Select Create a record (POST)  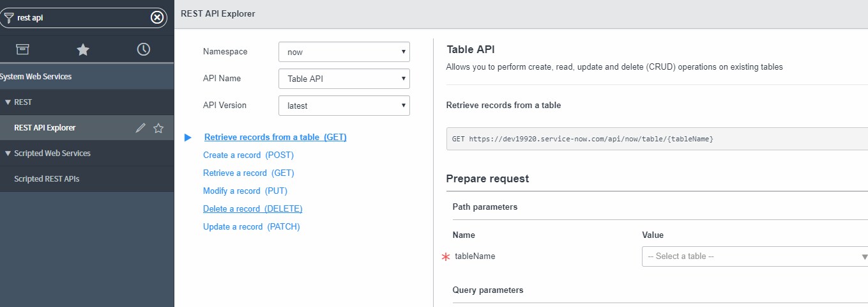[x=248, y=155]
